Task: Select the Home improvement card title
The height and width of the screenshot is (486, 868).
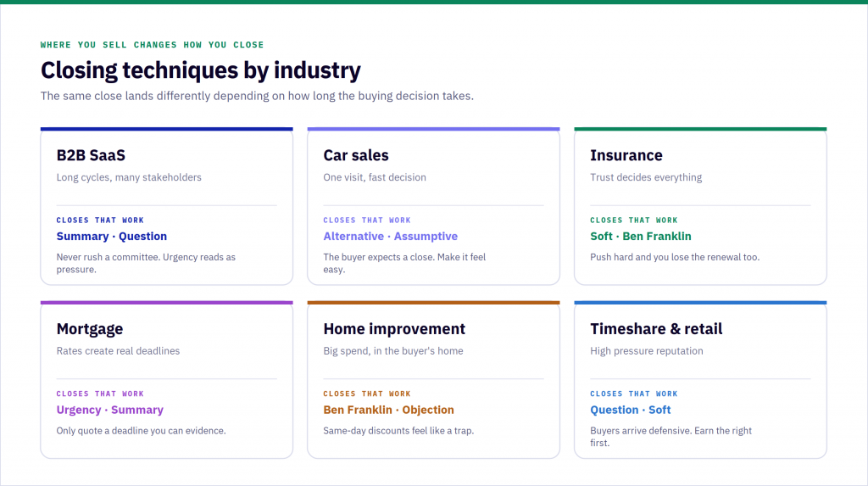Action: [394, 328]
